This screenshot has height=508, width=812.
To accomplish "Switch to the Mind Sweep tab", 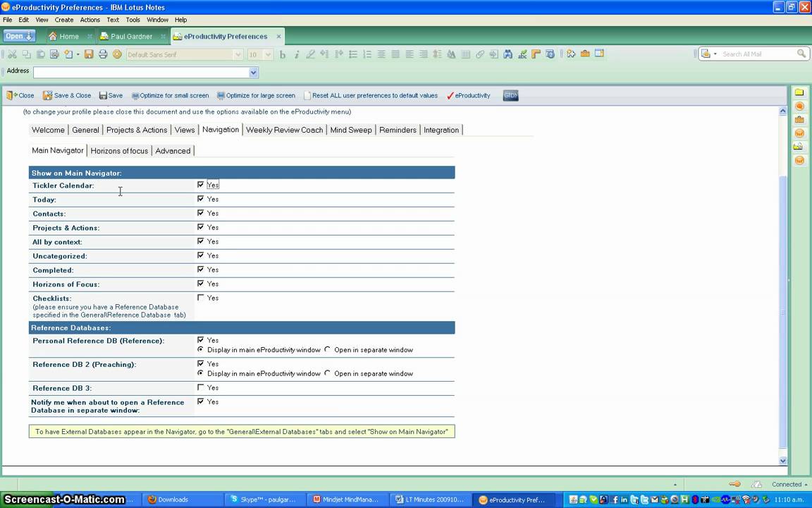I will (351, 130).
